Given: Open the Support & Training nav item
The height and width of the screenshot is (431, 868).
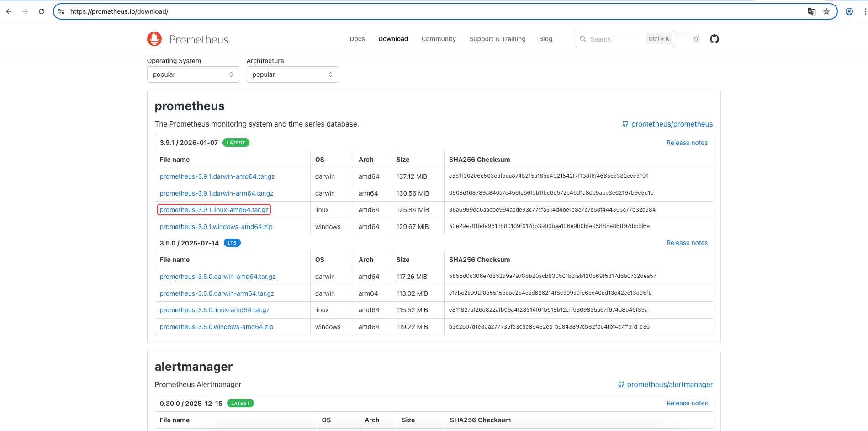Looking at the screenshot, I should pyautogui.click(x=498, y=39).
